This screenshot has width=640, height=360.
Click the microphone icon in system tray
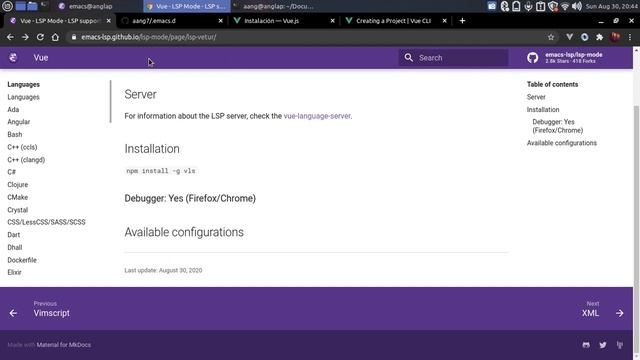529,6
